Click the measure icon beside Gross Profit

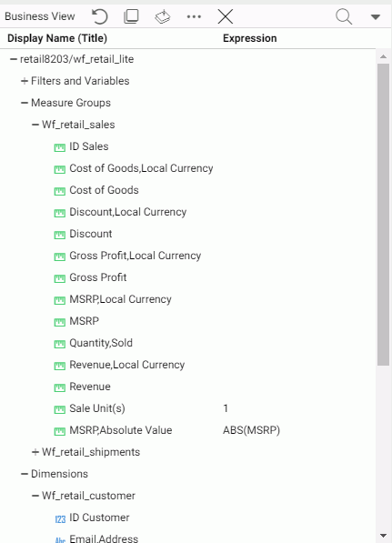tap(59, 278)
